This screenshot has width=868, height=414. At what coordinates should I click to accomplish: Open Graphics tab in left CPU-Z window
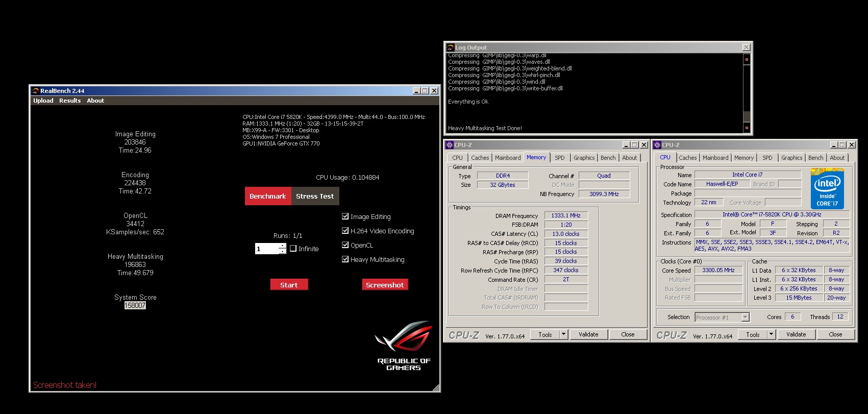pyautogui.click(x=584, y=158)
